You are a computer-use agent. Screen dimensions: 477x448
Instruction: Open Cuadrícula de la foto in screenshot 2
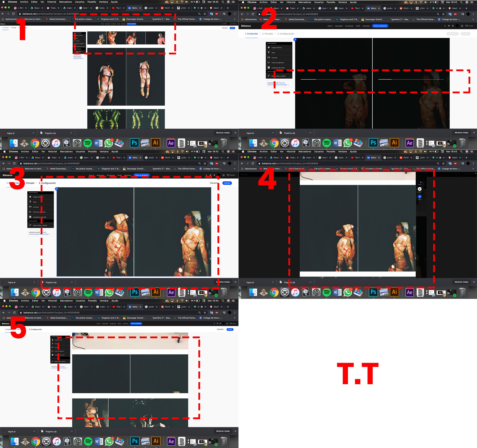click(278, 68)
